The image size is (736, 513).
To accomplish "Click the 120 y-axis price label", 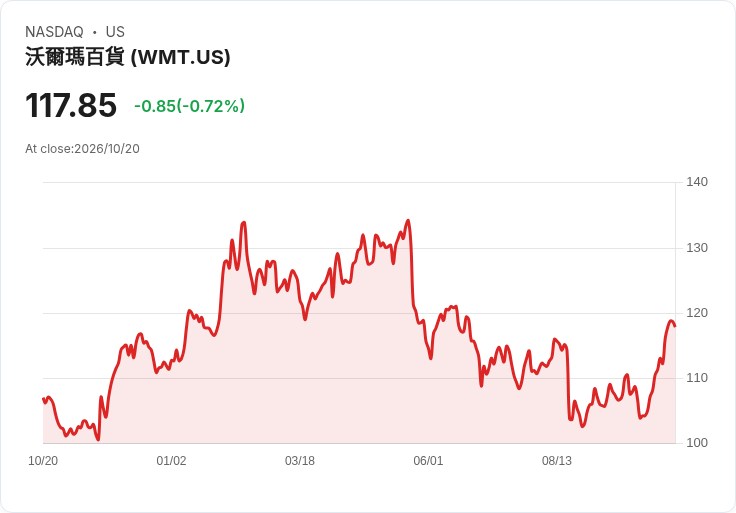I will point(697,313).
